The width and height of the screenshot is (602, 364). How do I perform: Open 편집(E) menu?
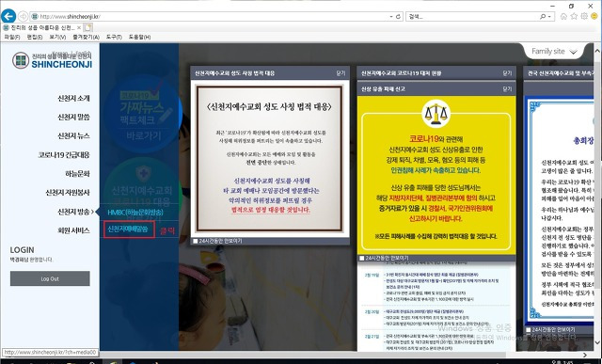pyautogui.click(x=35, y=37)
